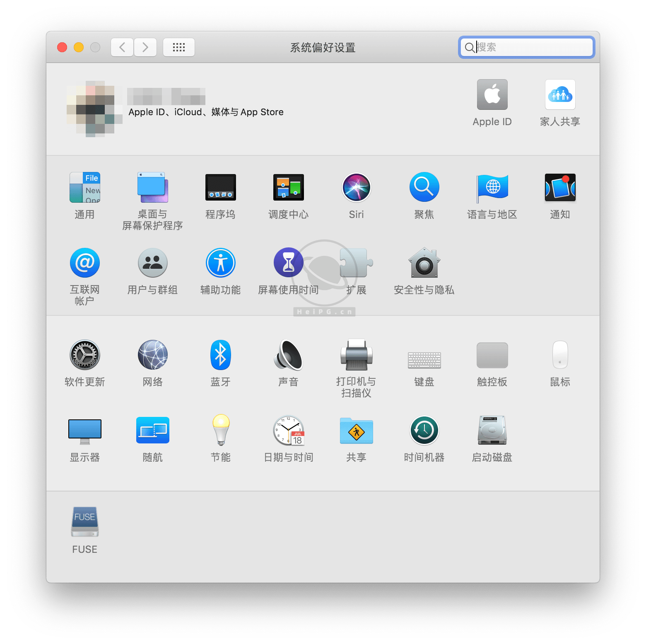Open 启动磁盘 (Startup Disk) pane
The image size is (646, 644).
492,430
